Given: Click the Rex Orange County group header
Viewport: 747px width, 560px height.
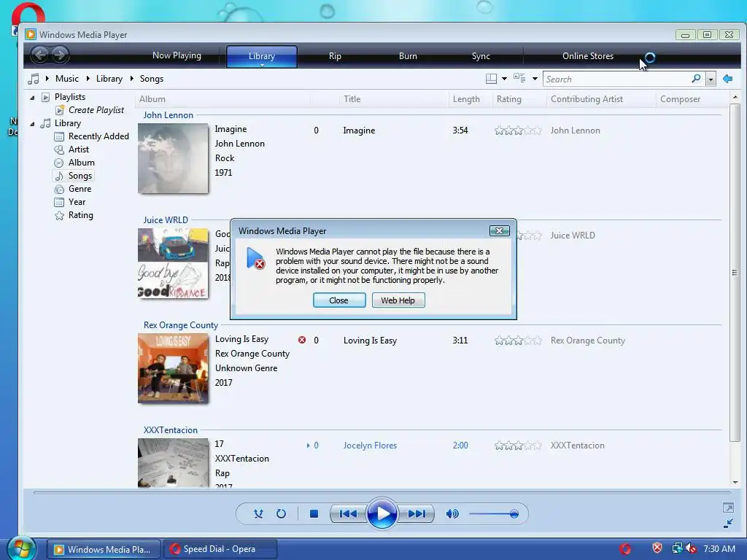Looking at the screenshot, I should point(181,324).
